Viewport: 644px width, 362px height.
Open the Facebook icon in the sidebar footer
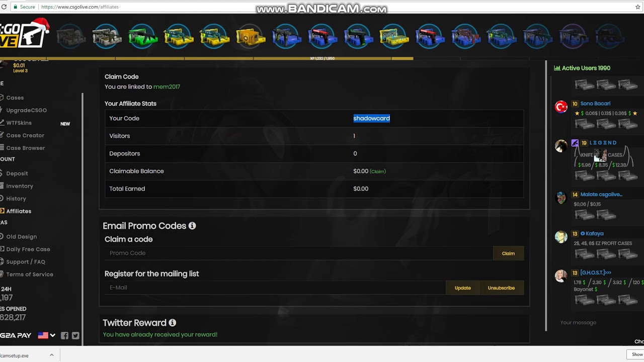64,335
